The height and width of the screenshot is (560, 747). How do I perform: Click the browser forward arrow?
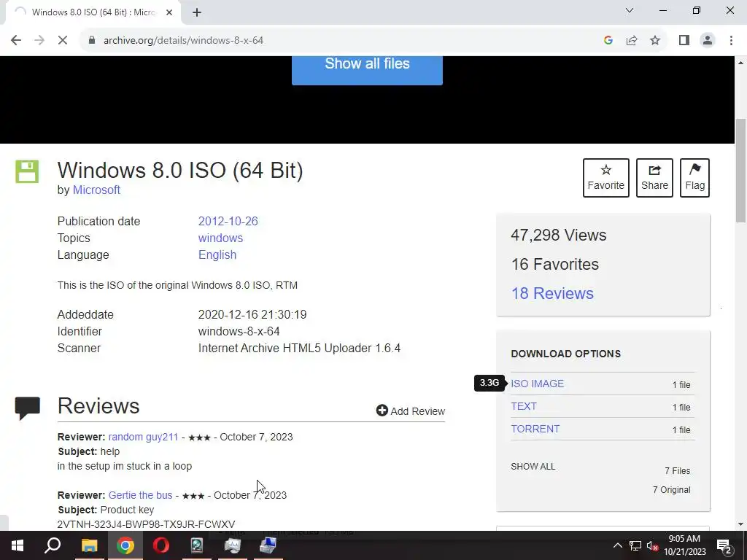pyautogui.click(x=39, y=41)
